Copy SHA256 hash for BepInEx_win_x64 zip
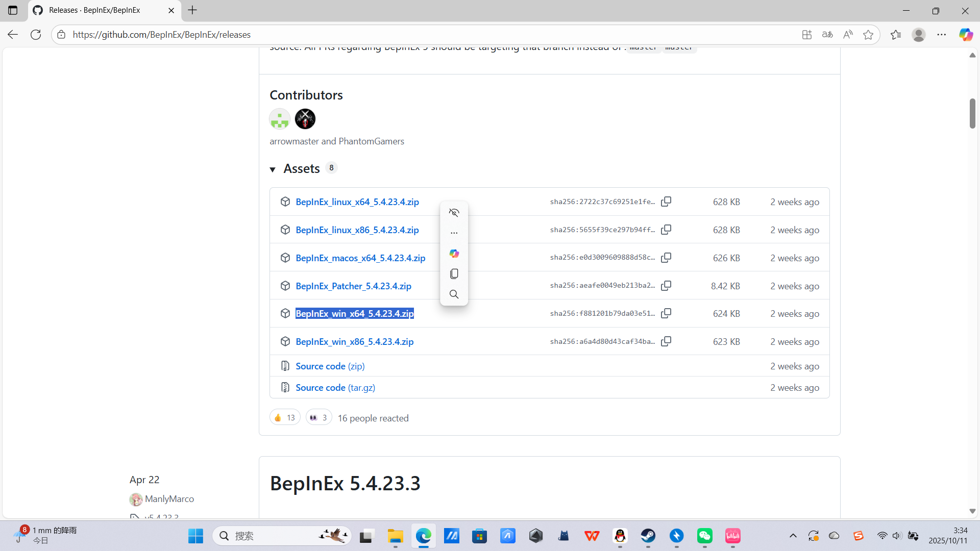 (666, 313)
